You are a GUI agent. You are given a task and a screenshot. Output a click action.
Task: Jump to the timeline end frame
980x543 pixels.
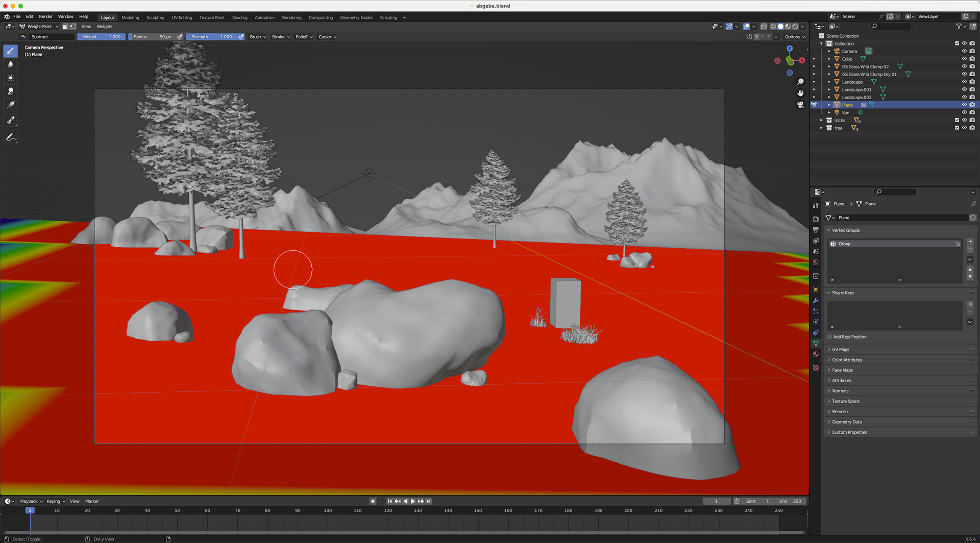[429, 501]
